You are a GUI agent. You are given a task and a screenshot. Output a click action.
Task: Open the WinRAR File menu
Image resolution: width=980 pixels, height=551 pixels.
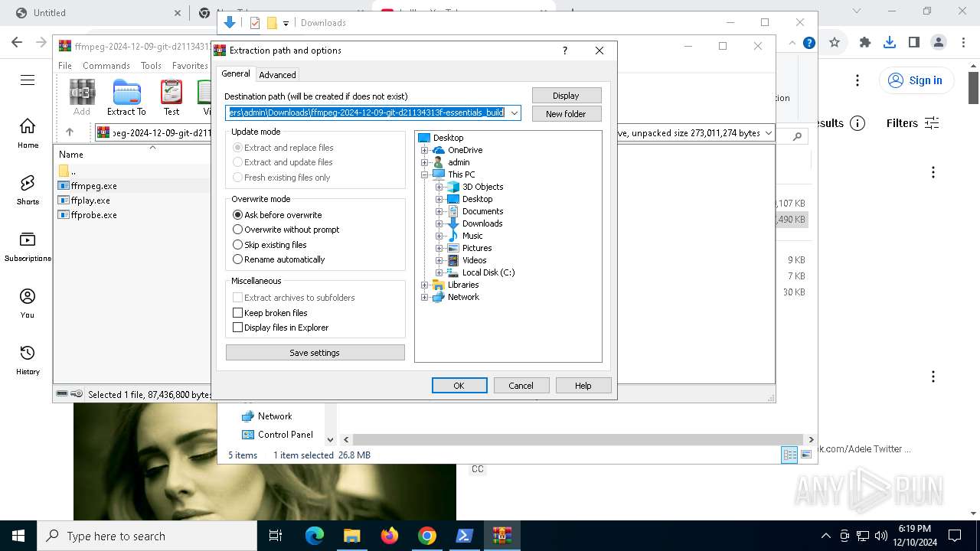(65, 66)
